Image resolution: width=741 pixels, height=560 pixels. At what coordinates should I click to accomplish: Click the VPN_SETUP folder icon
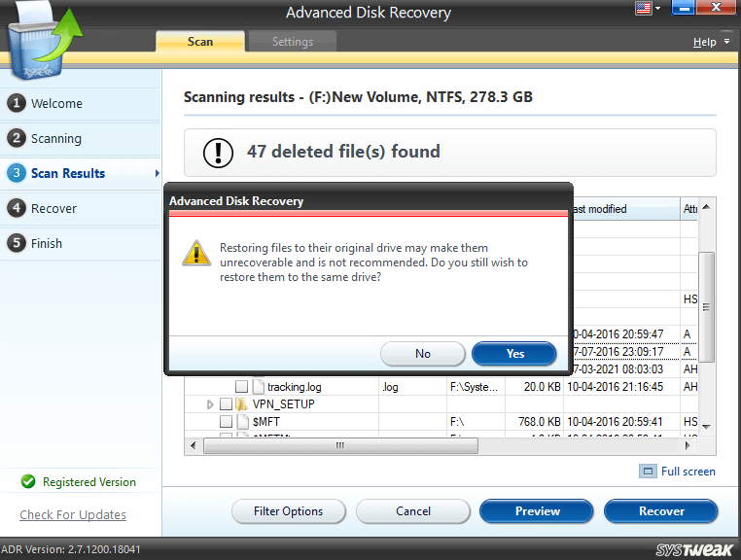point(241,404)
